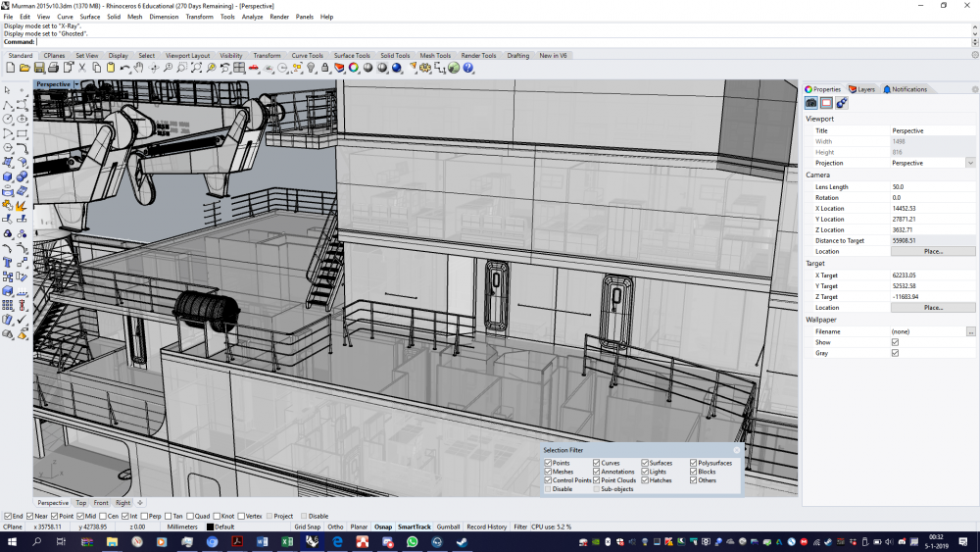This screenshot has width=980, height=552.
Task: Click the Save file icon
Action: click(x=39, y=69)
